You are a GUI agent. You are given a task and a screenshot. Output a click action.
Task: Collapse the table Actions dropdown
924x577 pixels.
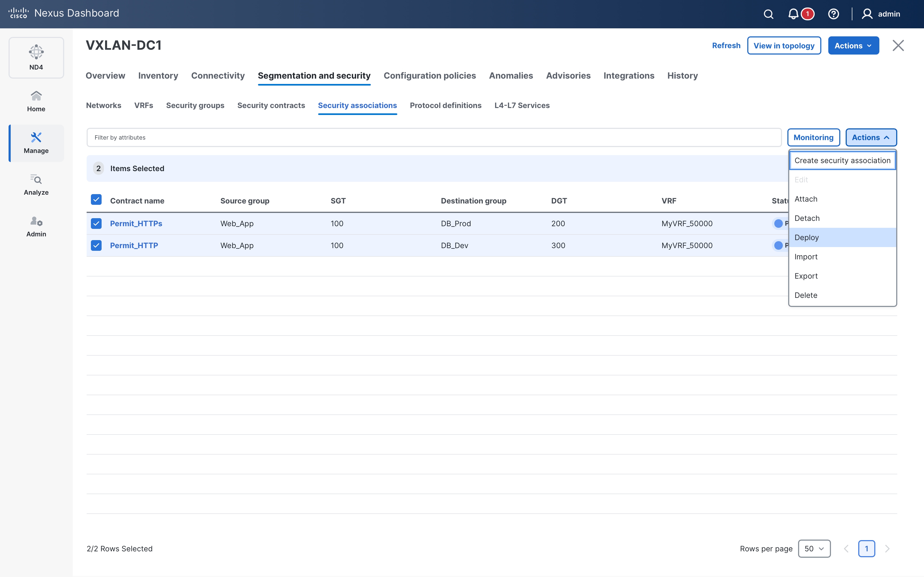pos(871,137)
